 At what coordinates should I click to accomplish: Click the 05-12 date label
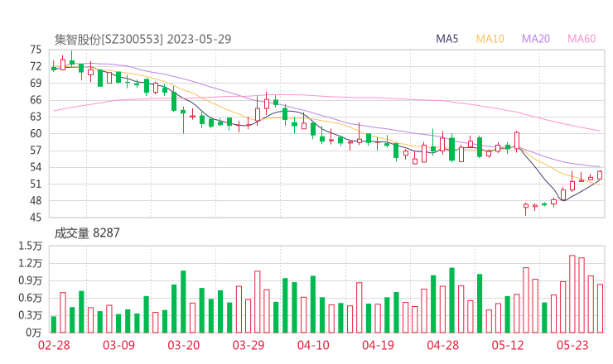(x=508, y=345)
